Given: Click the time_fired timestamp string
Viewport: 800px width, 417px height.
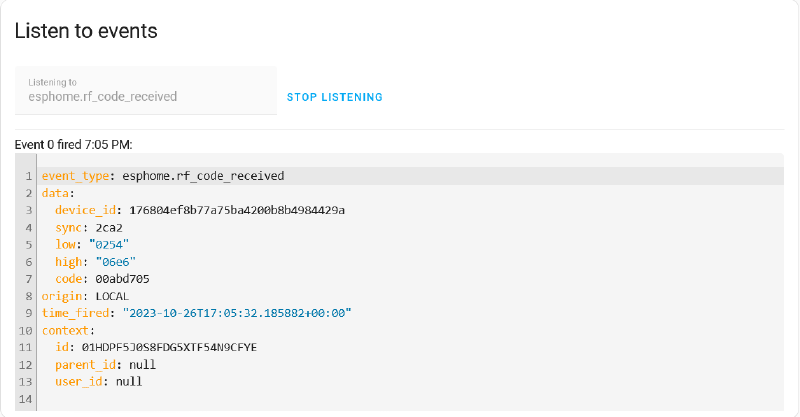Looking at the screenshot, I should pyautogui.click(x=237, y=313).
